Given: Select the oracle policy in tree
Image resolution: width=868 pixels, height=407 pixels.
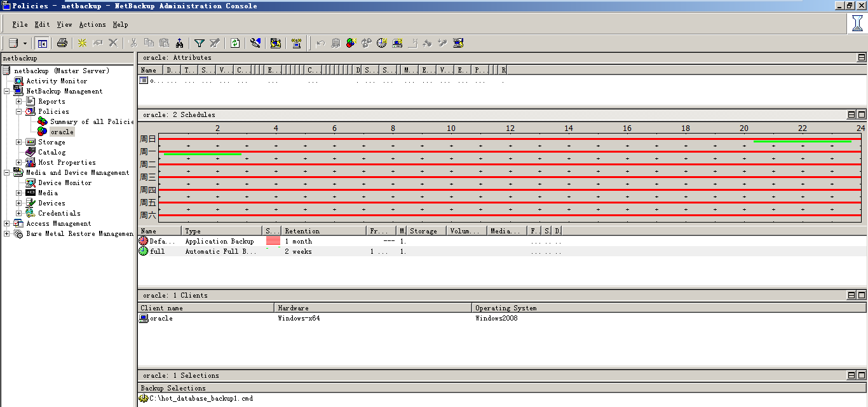Looking at the screenshot, I should point(62,132).
